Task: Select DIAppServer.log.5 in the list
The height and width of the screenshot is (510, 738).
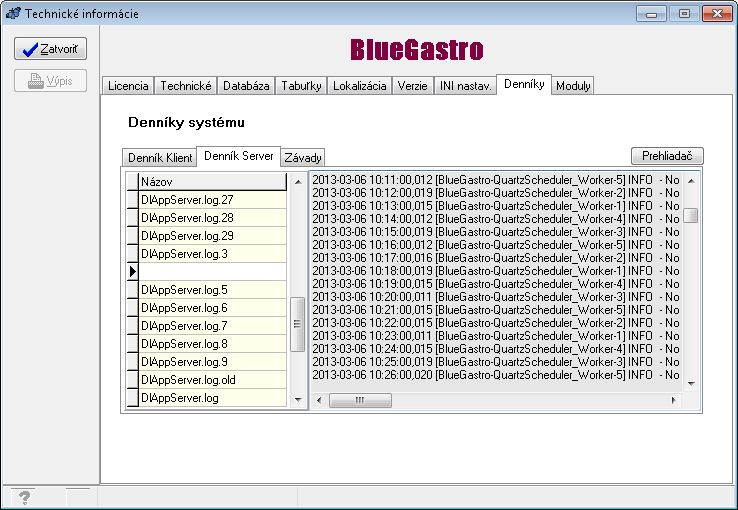Action: (212, 290)
